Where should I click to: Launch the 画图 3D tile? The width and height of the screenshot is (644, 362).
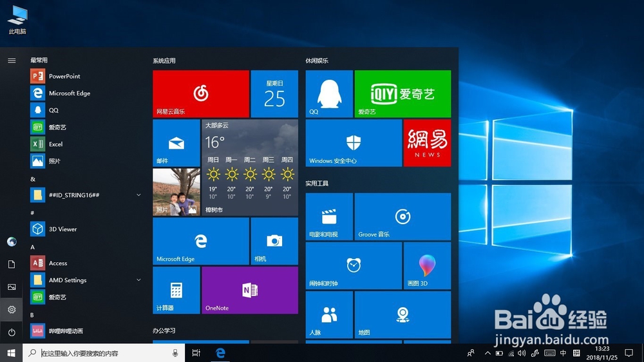point(427,265)
